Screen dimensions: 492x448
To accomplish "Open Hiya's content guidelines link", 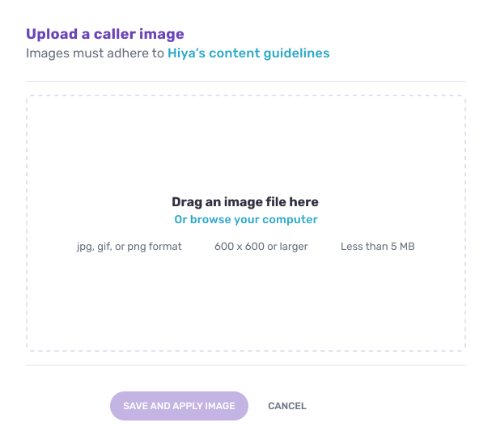I will pyautogui.click(x=248, y=53).
